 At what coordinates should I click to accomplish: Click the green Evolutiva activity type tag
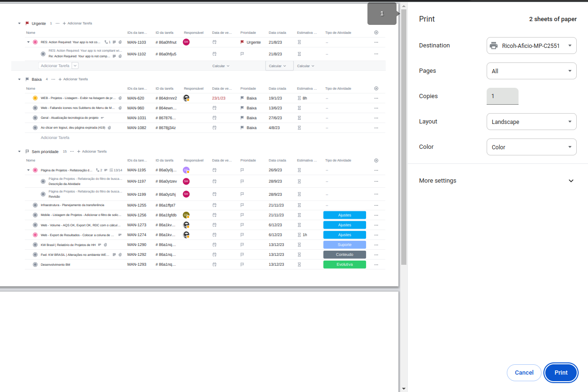(344, 265)
